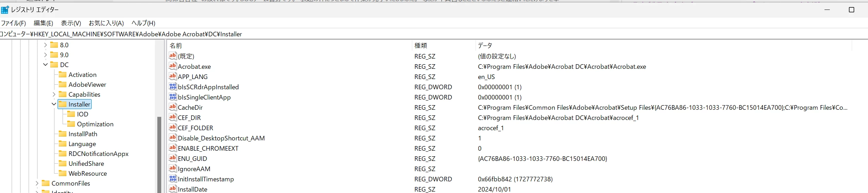
Task: Expand the 9.0 key
Action: coord(45,55)
